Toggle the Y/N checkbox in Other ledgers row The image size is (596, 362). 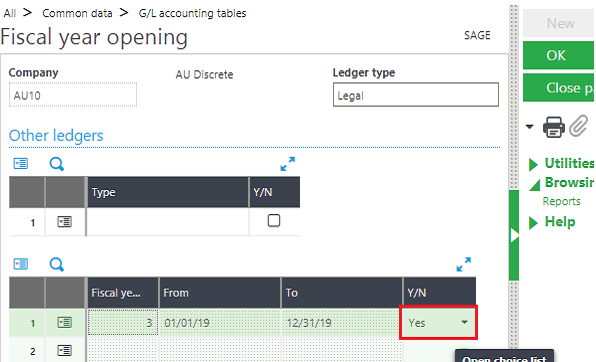274,221
